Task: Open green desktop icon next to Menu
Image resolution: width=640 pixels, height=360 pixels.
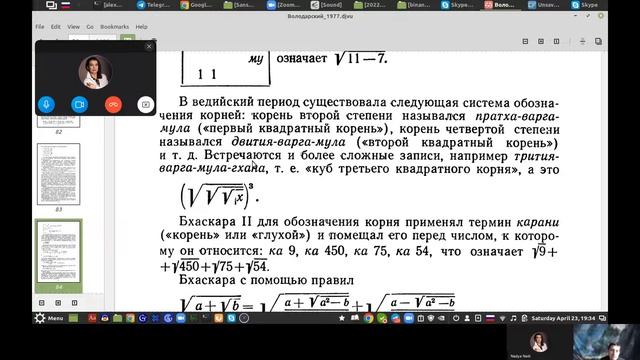Action: (x=73, y=318)
